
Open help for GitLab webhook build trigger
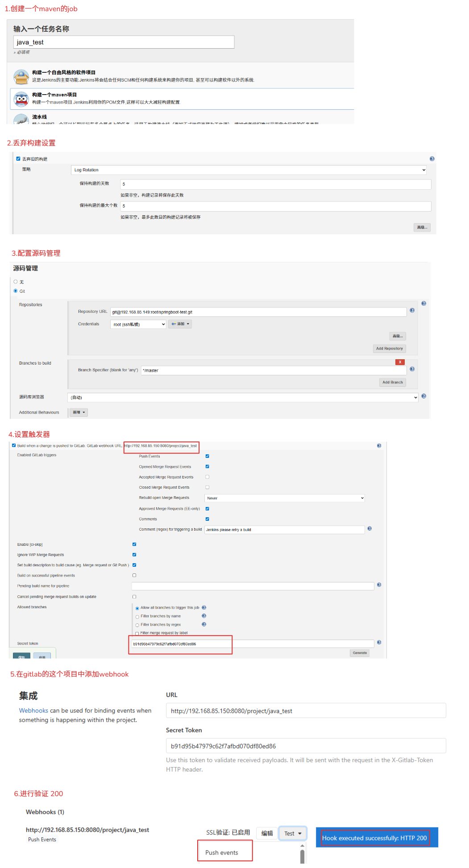(x=379, y=446)
